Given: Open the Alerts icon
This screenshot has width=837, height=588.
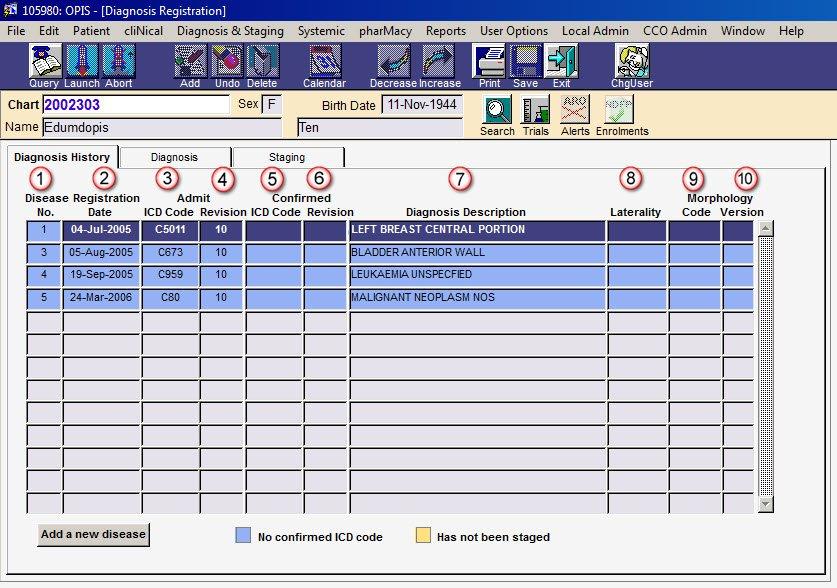Looking at the screenshot, I should [575, 110].
